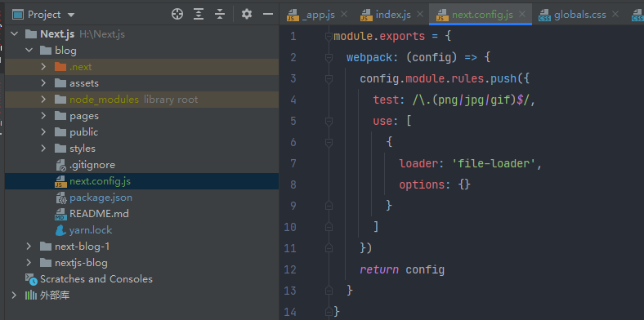Image resolution: width=644 pixels, height=320 pixels.
Task: Expand the .next folder
Action: (x=43, y=67)
